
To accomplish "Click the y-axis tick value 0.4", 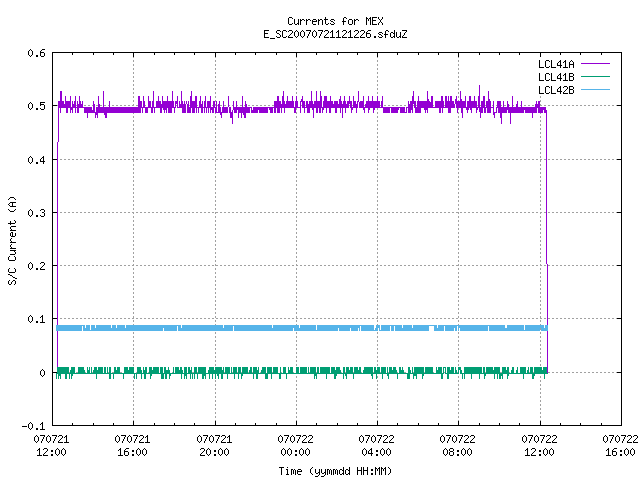I will coord(36,160).
